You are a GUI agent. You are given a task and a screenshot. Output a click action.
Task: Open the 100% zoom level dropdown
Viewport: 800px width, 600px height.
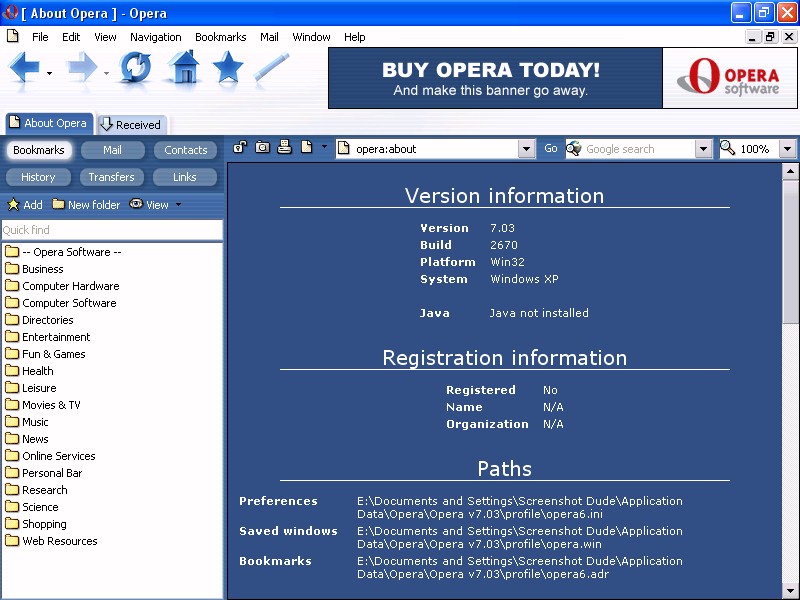tap(787, 149)
